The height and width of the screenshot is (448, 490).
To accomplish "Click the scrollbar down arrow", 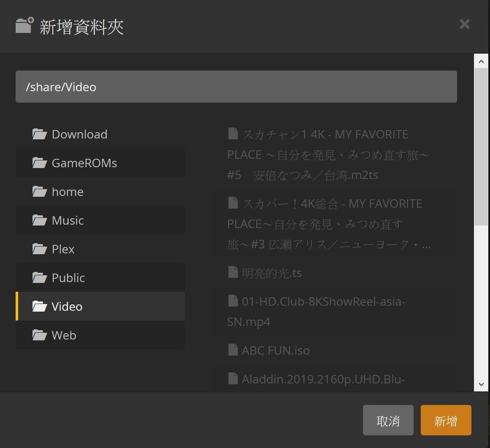I will click(x=481, y=384).
